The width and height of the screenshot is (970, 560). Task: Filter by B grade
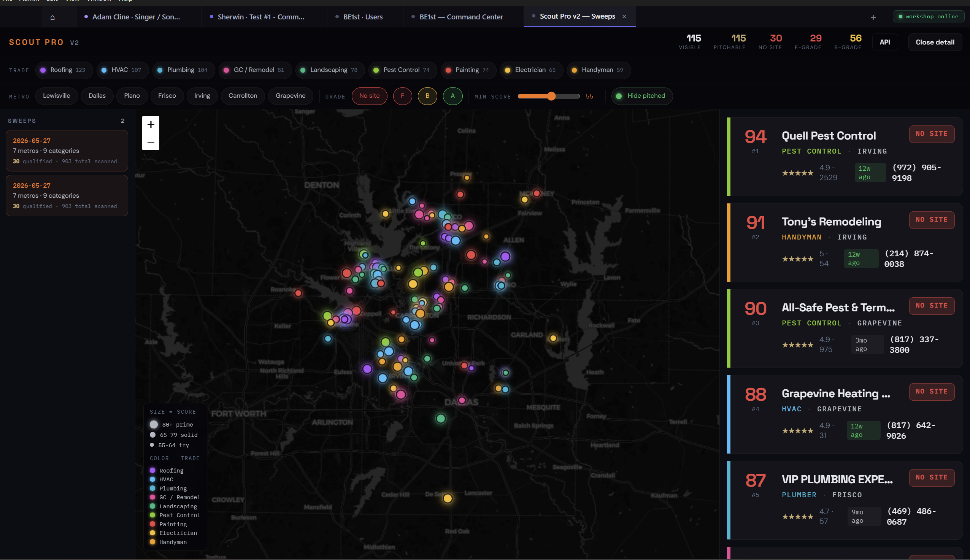(427, 96)
